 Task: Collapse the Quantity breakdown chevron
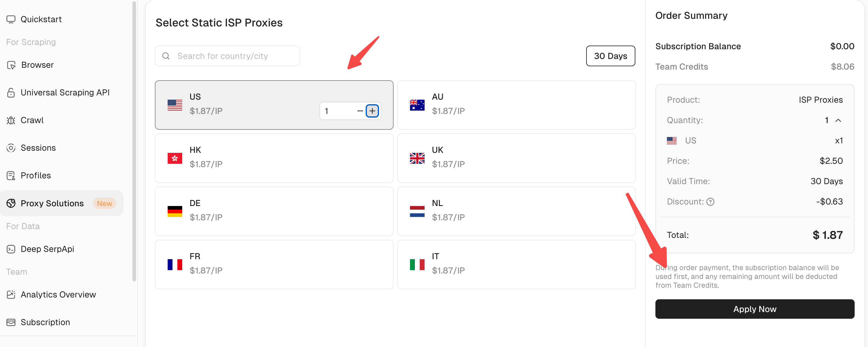pyautogui.click(x=838, y=120)
